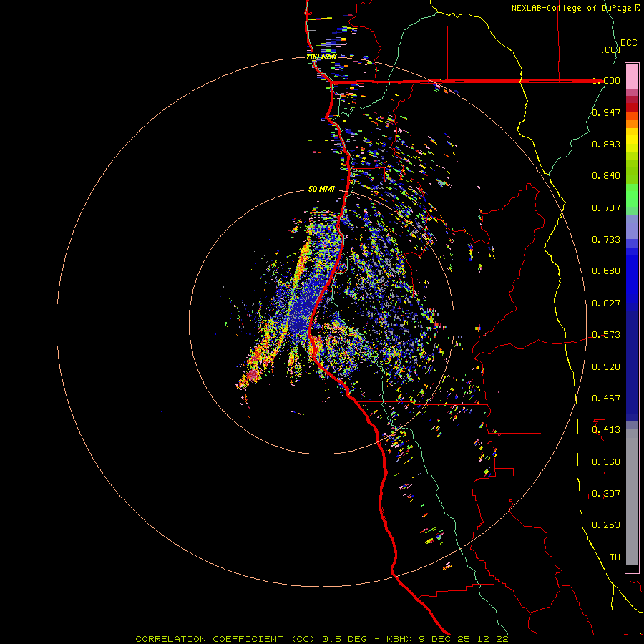Screen dimensions: 644x644
Task: Pick the lavender segment of color bar
Action: point(632,227)
